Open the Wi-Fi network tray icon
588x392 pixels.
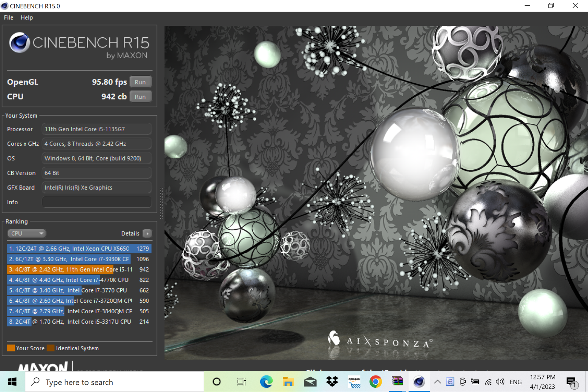tap(488, 382)
